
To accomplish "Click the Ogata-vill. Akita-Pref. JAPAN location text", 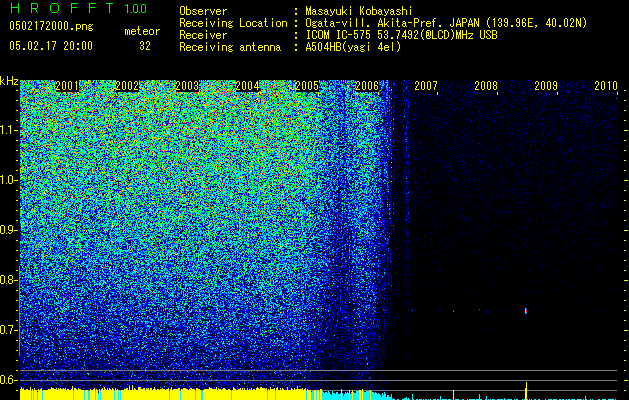I will point(446,23).
